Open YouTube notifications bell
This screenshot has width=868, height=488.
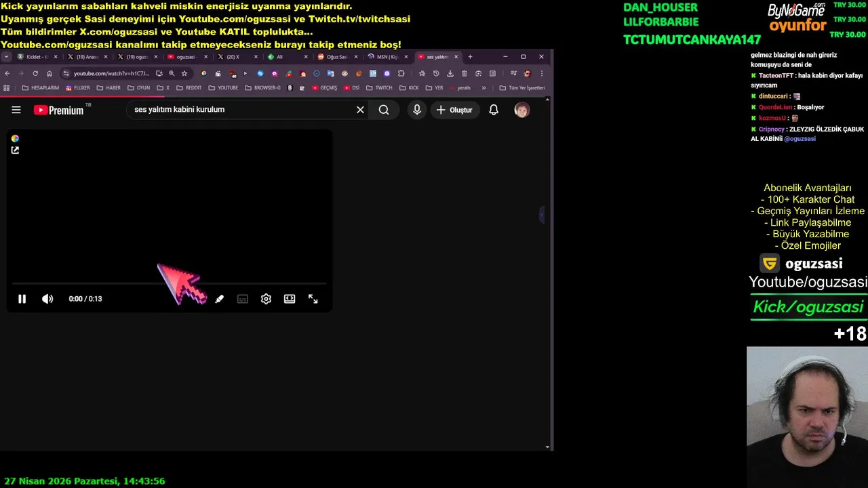click(x=494, y=110)
